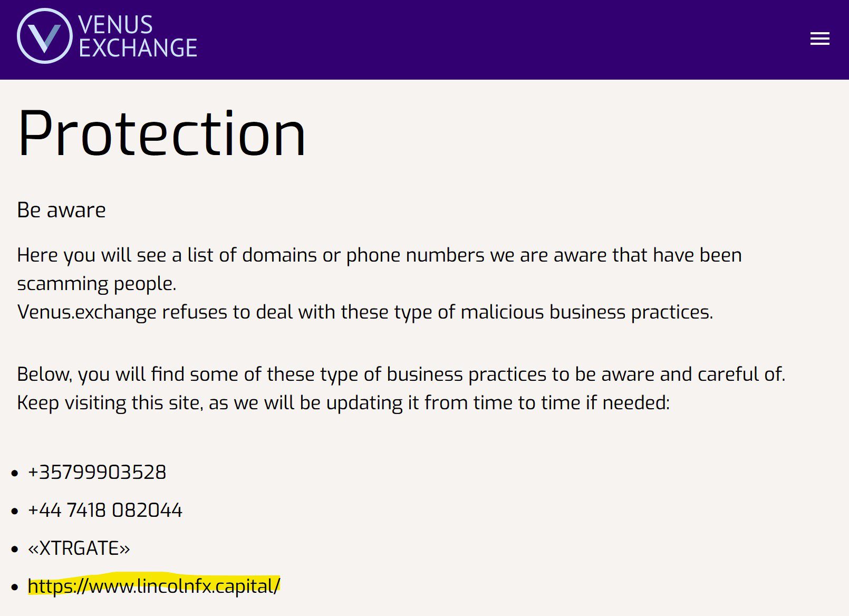Open the hamburger navigation menu
Screen dimensions: 849x616
pyautogui.click(x=819, y=39)
